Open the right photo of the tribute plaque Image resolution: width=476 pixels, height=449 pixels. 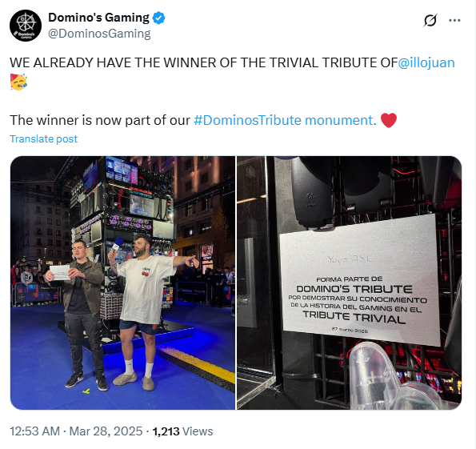click(349, 283)
